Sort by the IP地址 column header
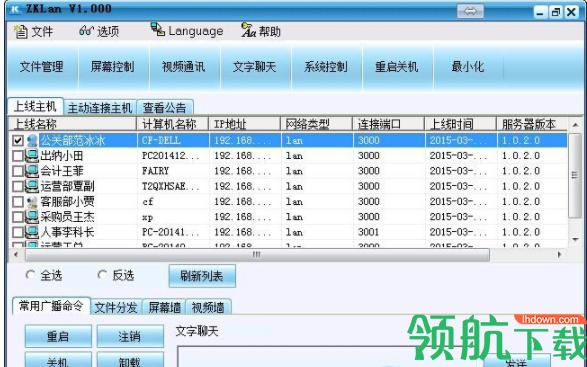The height and width of the screenshot is (367, 587). point(244,124)
